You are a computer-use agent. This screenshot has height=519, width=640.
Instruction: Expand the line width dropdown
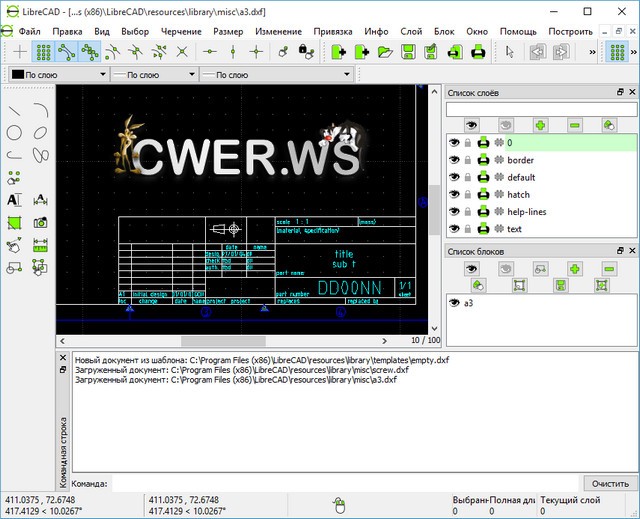(x=153, y=75)
